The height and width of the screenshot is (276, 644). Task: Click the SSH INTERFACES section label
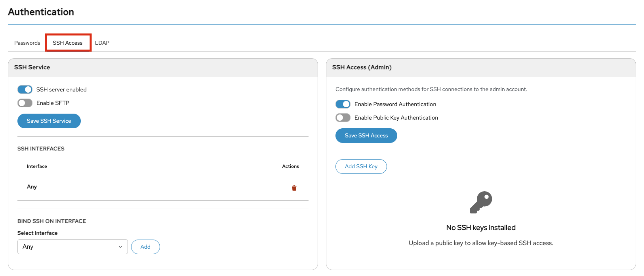point(41,148)
